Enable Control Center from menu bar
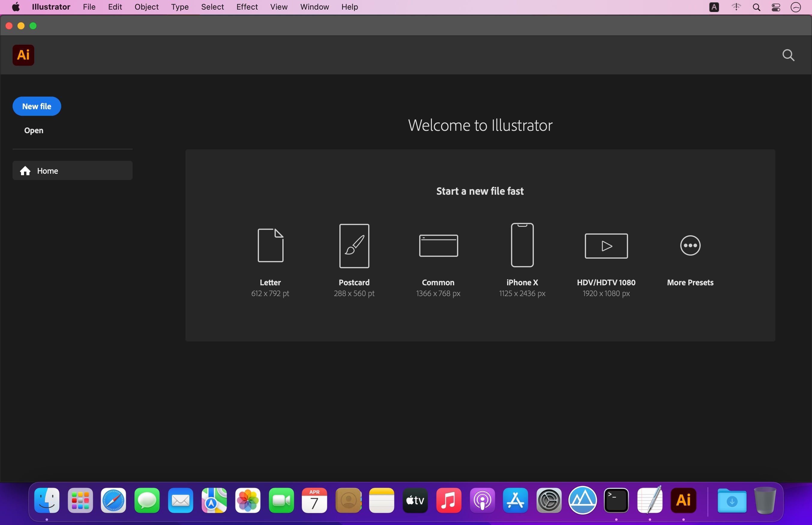The height and width of the screenshot is (525, 812). [777, 7]
